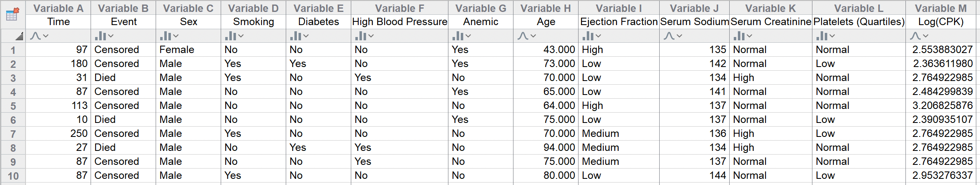Click the bar-chart type icon under Sex
This screenshot has width=980, height=185.
(166, 36)
